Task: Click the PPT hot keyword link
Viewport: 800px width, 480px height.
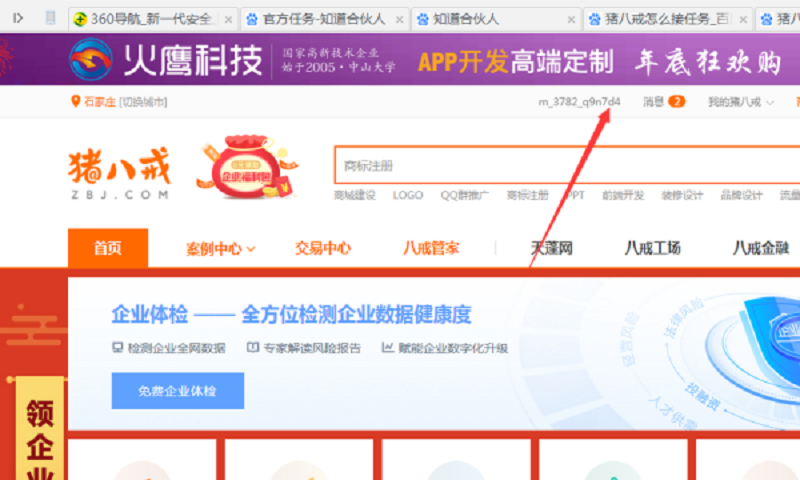Action: (575, 195)
